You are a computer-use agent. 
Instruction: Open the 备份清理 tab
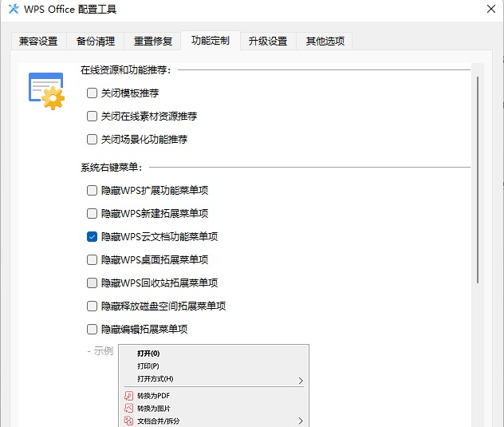click(x=96, y=42)
